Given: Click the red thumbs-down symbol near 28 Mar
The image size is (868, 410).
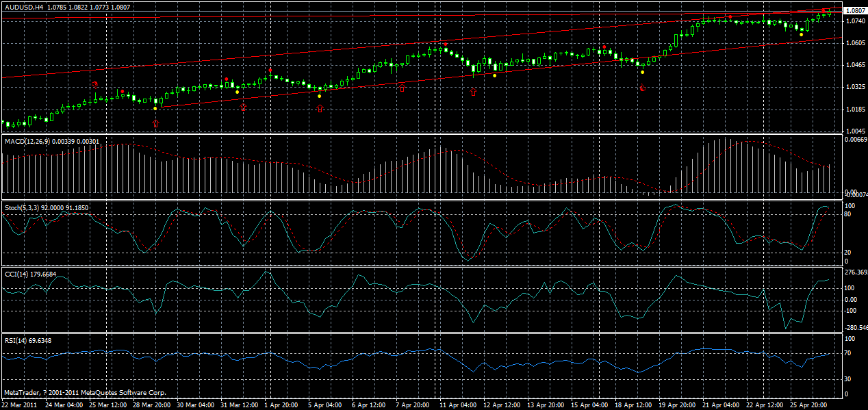Looking at the screenshot, I should (x=95, y=84).
